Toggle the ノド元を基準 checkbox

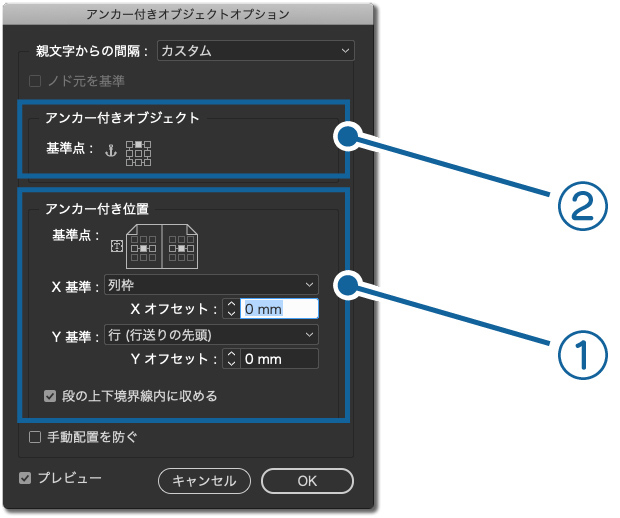pos(35,81)
